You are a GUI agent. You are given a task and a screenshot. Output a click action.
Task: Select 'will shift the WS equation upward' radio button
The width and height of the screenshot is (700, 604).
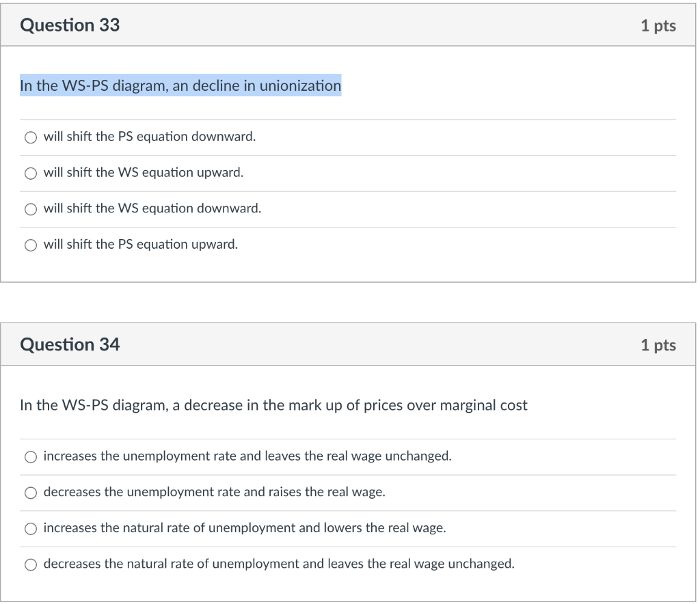pyautogui.click(x=30, y=174)
